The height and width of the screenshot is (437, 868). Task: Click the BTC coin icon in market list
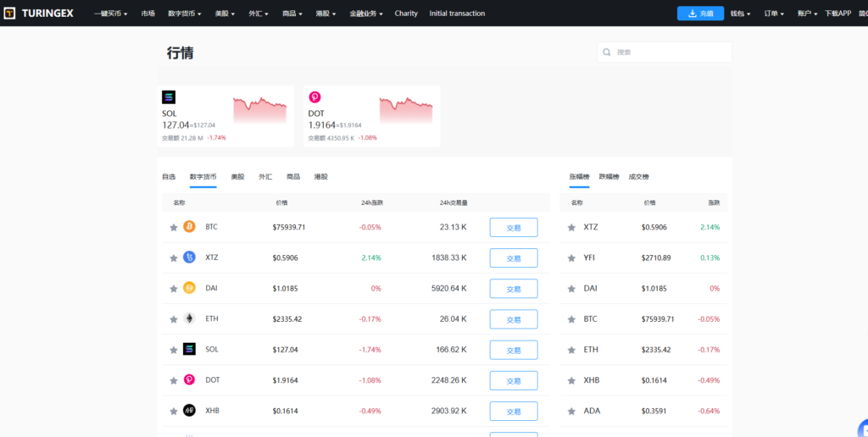[x=189, y=227]
